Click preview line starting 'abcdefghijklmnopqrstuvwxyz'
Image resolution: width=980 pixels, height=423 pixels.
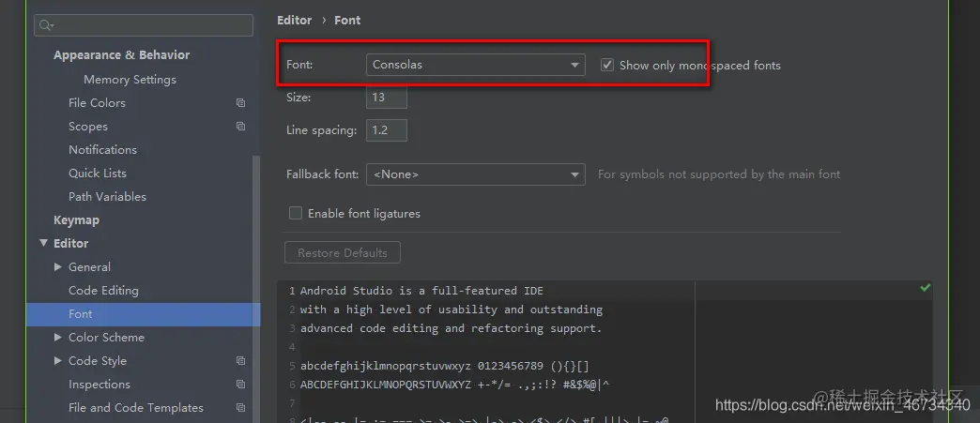pyautogui.click(x=445, y=366)
